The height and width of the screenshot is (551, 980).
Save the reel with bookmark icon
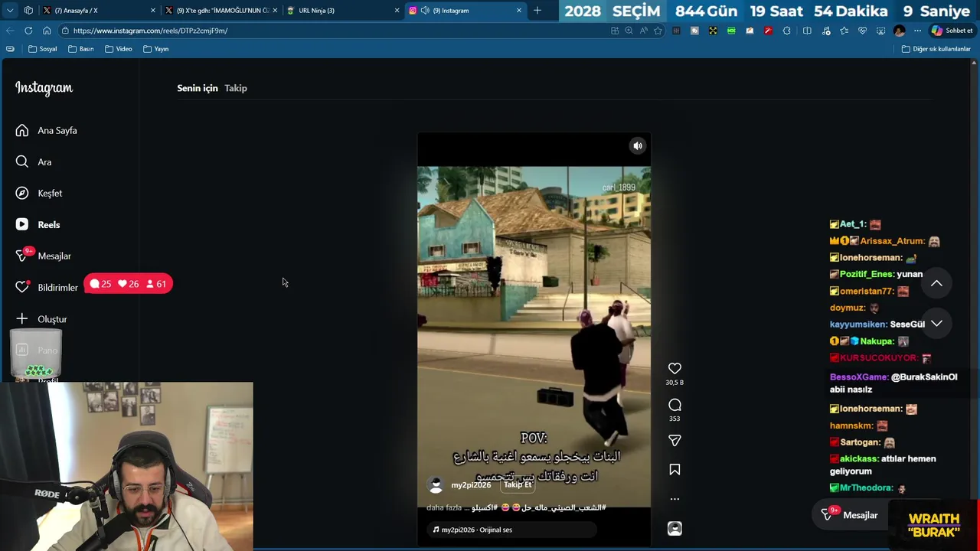(x=675, y=469)
